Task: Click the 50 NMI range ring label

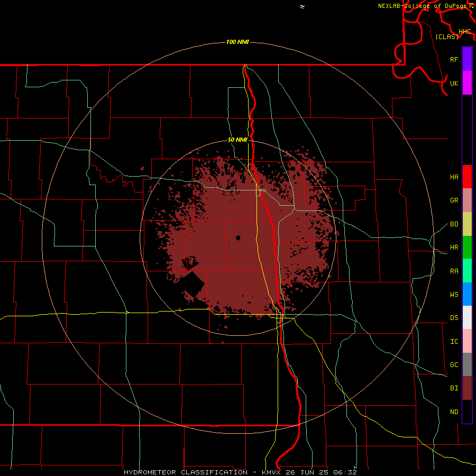Action: (237, 140)
